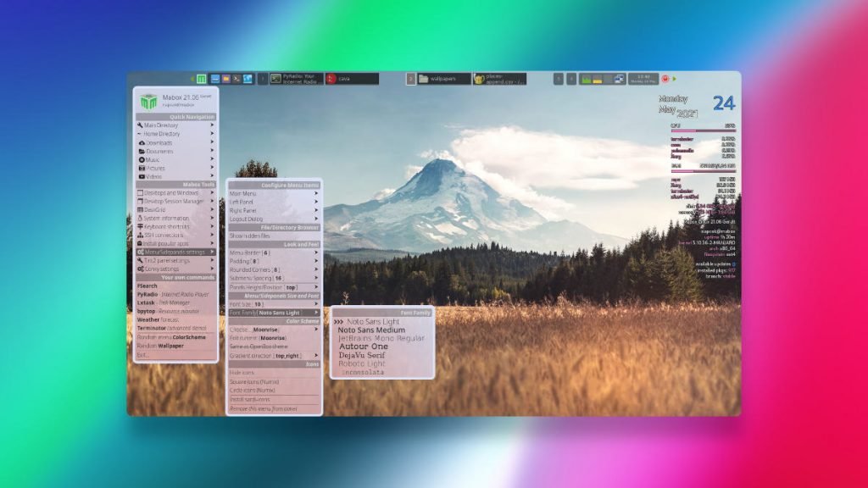
Task: Click the green Mabox menu icon on the panel
Action: pos(201,78)
